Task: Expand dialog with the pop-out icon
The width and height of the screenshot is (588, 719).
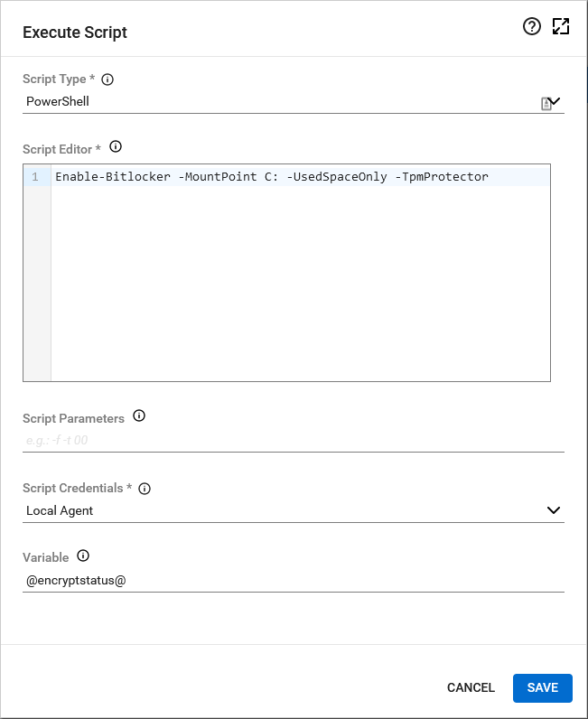Action: [x=561, y=27]
